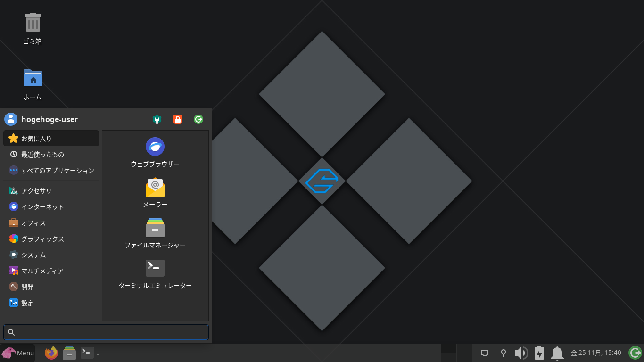Click the workspace switcher on taskbar
Screen dimensions: 644x362
click(456, 353)
